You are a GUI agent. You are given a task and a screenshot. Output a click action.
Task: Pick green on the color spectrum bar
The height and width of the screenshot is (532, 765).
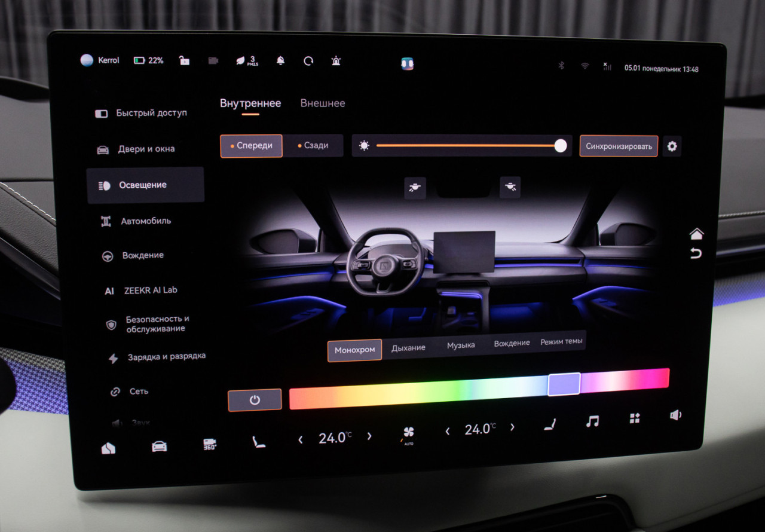point(454,392)
